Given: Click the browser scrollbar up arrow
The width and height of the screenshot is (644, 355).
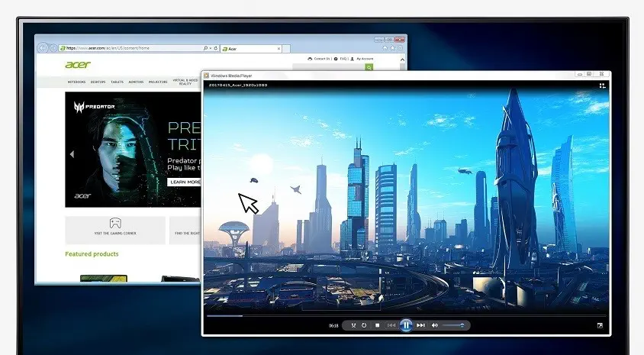Looking at the screenshot, I should [403, 60].
